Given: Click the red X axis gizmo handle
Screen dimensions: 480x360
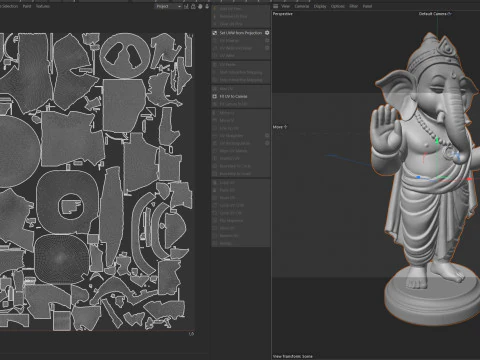Looking at the screenshot, I should coord(469,179).
